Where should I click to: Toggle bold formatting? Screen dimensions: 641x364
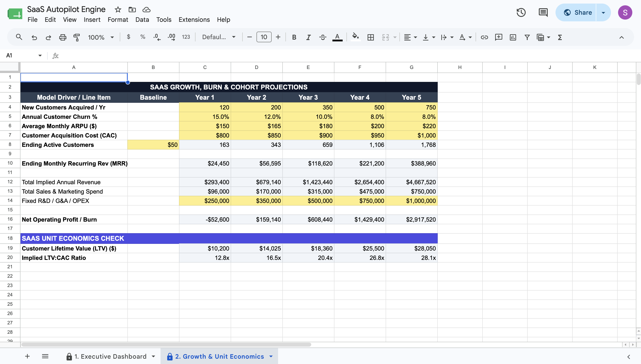tap(294, 37)
